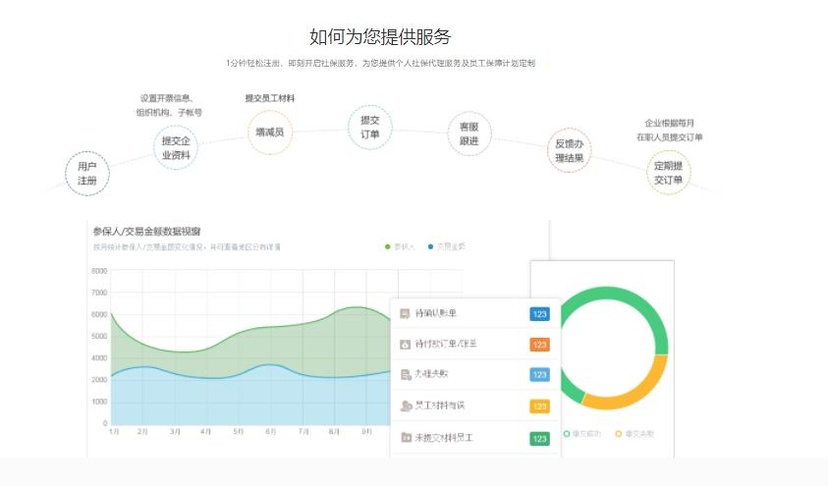Screen dimensions: 828x486
Task: Click the 提交企业资料 step circle
Action: coord(175,147)
